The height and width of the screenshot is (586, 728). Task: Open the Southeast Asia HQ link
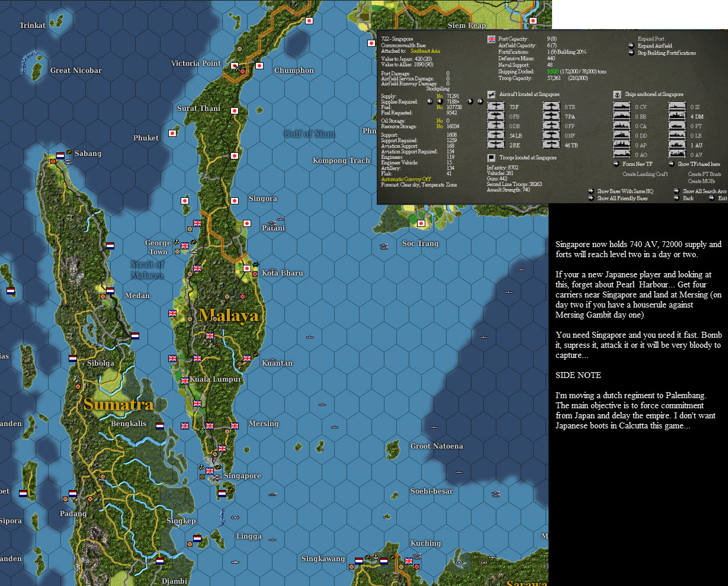425,51
